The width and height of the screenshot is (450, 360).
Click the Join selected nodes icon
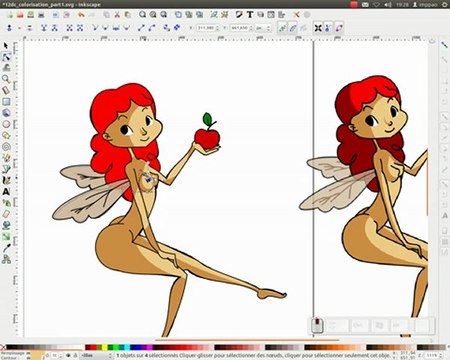(44, 28)
